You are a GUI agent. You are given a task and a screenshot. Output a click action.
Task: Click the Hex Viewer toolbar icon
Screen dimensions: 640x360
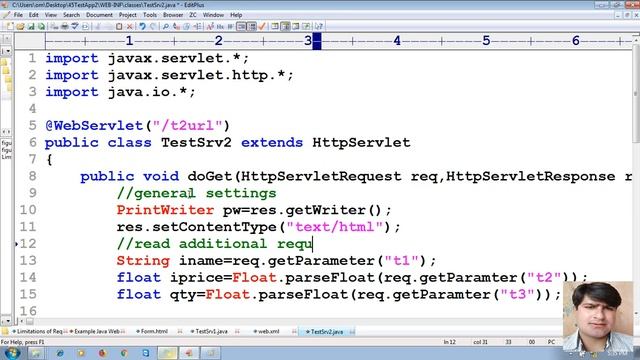[220, 27]
